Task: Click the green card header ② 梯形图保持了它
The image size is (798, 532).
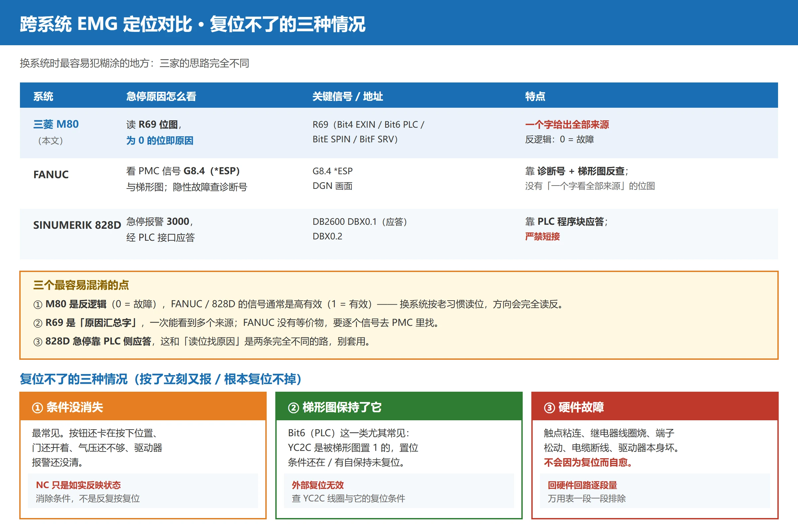Action: pos(399,406)
